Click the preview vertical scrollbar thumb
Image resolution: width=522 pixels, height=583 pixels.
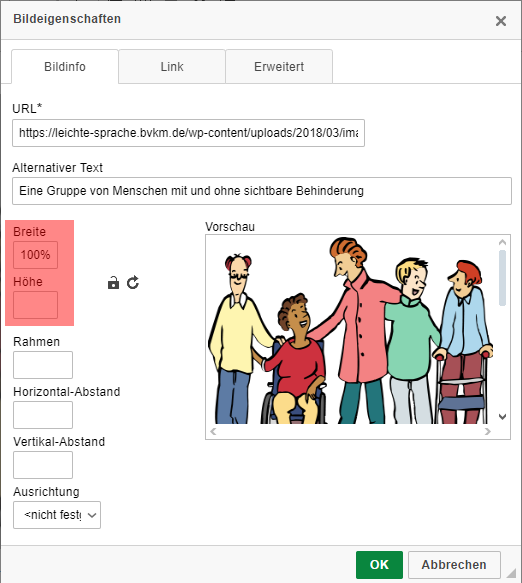tap(502, 278)
